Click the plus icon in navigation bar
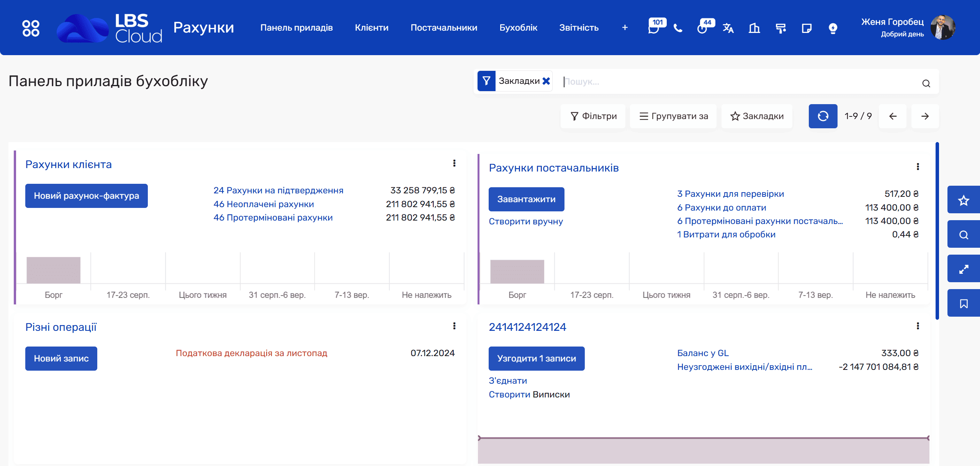The height and width of the screenshot is (466, 980). pyautogui.click(x=625, y=28)
